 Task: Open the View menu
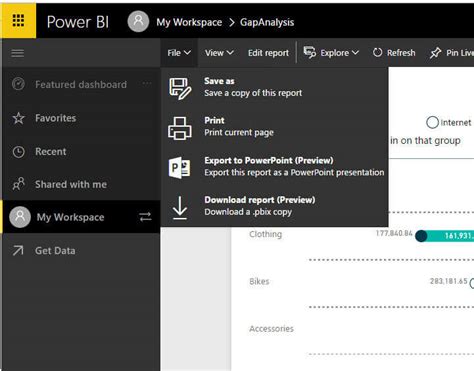coord(219,53)
